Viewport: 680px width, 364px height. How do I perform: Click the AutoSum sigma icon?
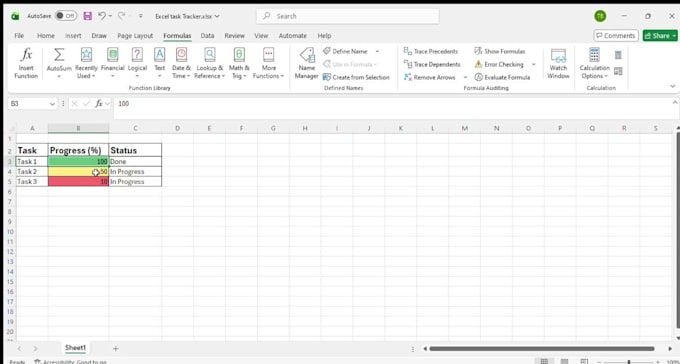(x=59, y=55)
